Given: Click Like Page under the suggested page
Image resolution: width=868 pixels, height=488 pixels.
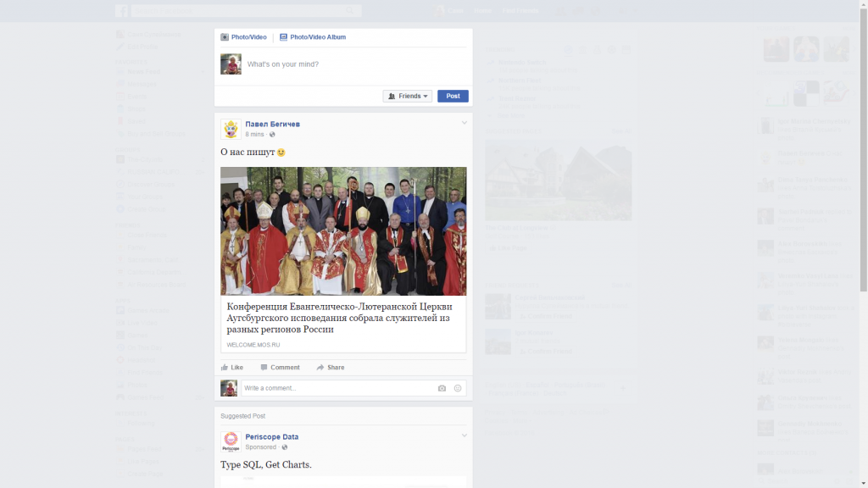Looking at the screenshot, I should pos(509,248).
